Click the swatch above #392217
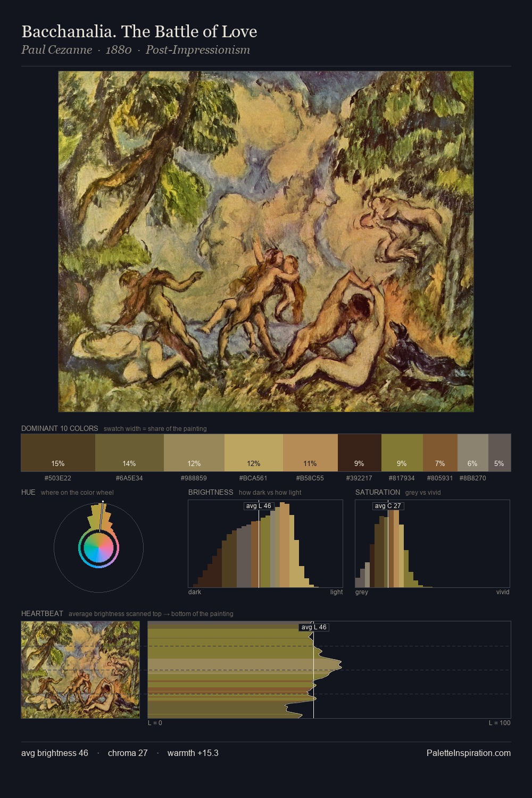The image size is (532, 798). (360, 453)
